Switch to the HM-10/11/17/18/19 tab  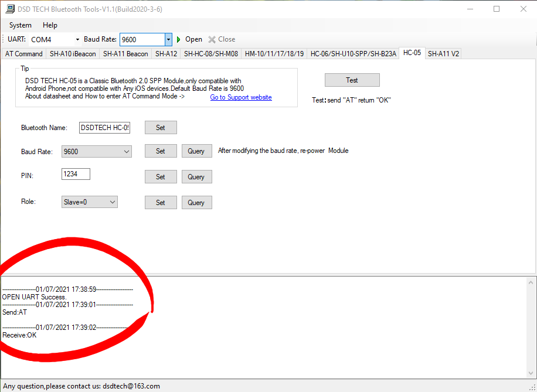(274, 54)
